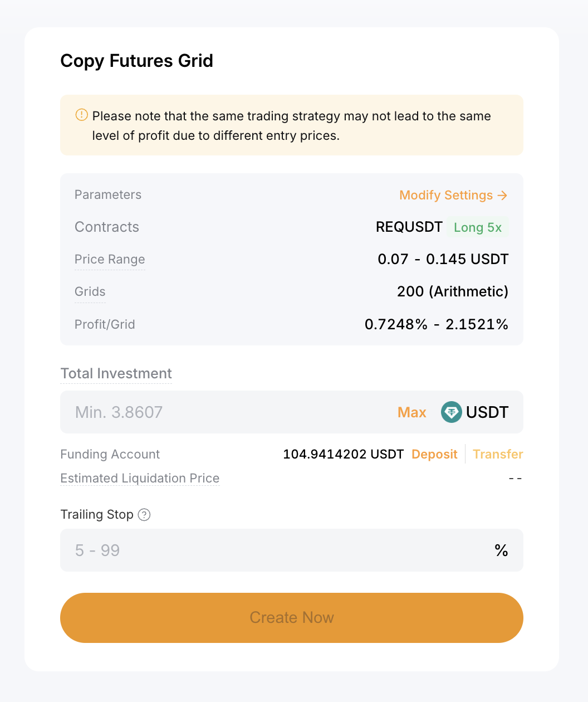Click the Price Range label tooltip

(x=110, y=260)
